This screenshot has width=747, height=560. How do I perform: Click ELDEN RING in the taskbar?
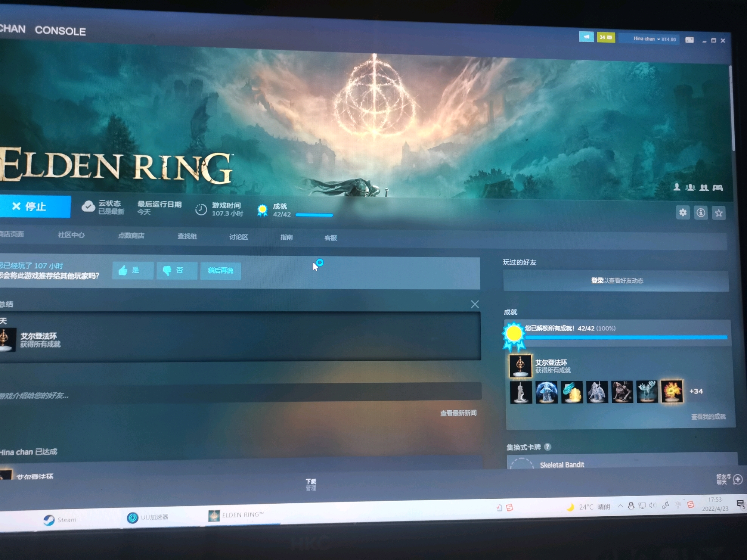point(236,516)
